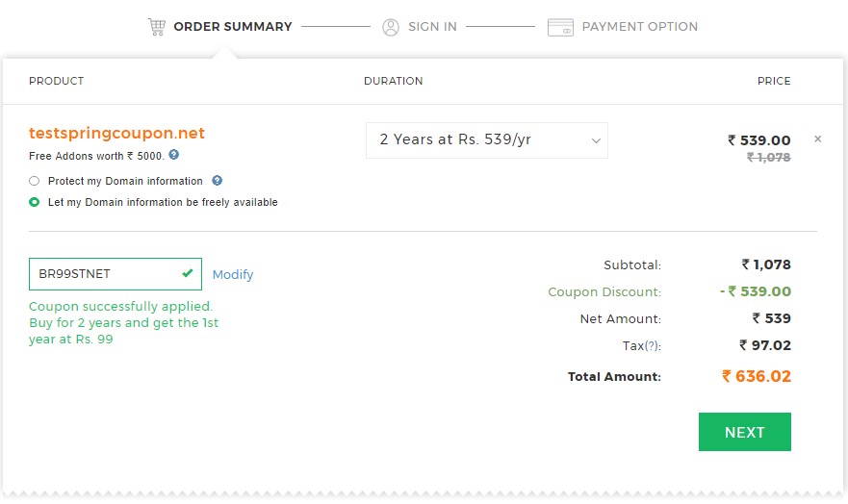Select Let my Domain information be freely available
This screenshot has width=848, height=504.
(x=34, y=202)
